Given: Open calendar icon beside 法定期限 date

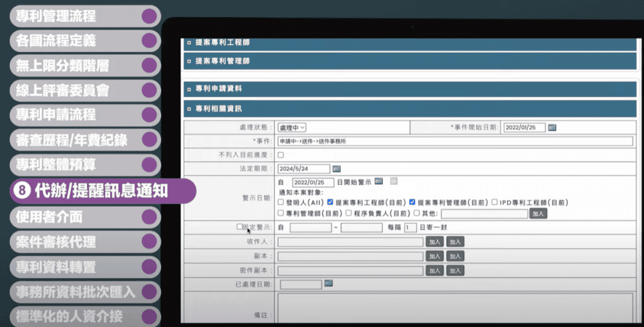Looking at the screenshot, I should 336,169.
